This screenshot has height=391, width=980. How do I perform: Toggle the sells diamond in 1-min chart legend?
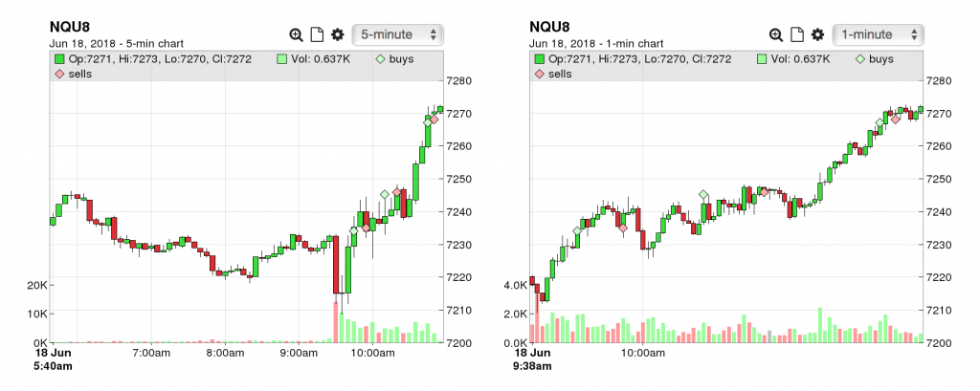tap(540, 74)
